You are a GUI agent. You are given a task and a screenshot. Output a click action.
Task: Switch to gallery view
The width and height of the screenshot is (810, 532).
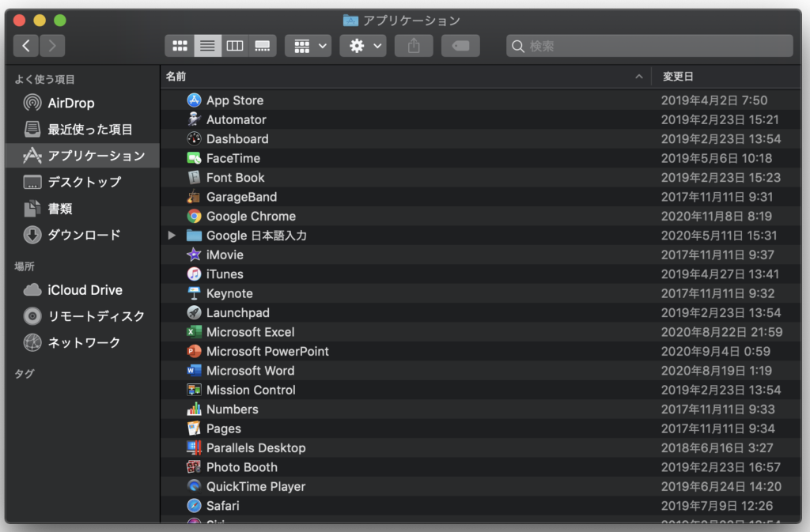click(x=263, y=46)
